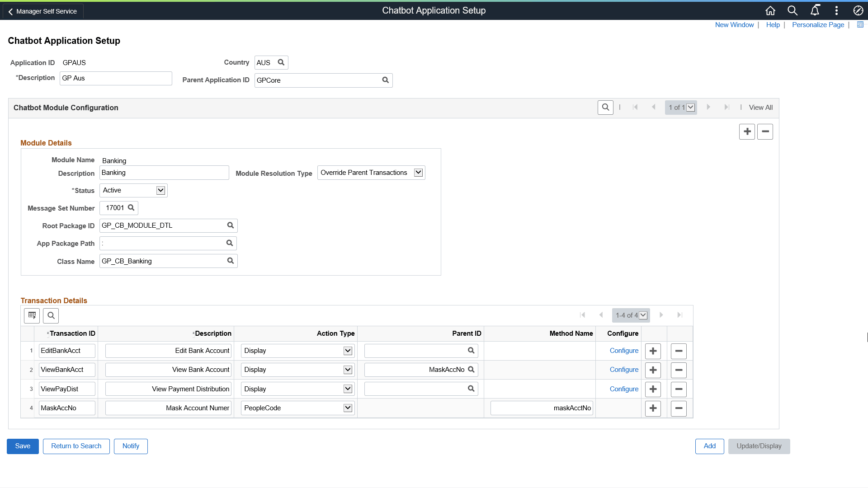The height and width of the screenshot is (488, 868).
Task: Click the NavBar compass icon
Action: pyautogui.click(x=858, y=10)
